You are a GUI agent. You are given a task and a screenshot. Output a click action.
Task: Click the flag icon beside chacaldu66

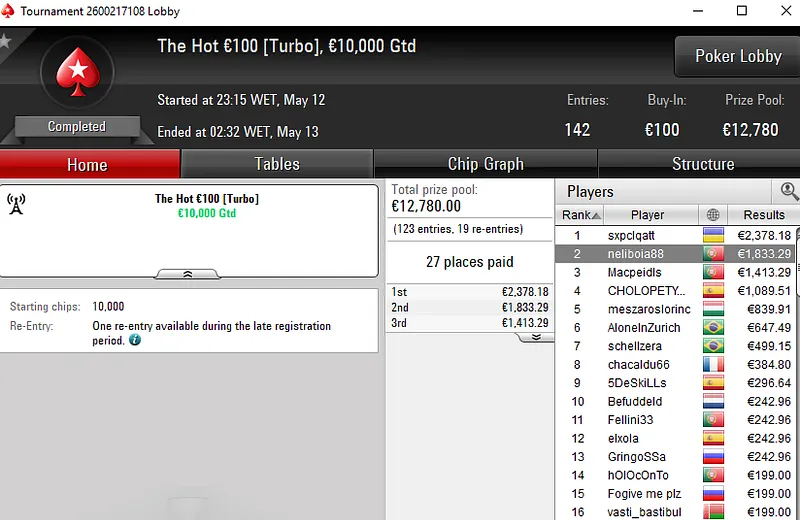713,365
